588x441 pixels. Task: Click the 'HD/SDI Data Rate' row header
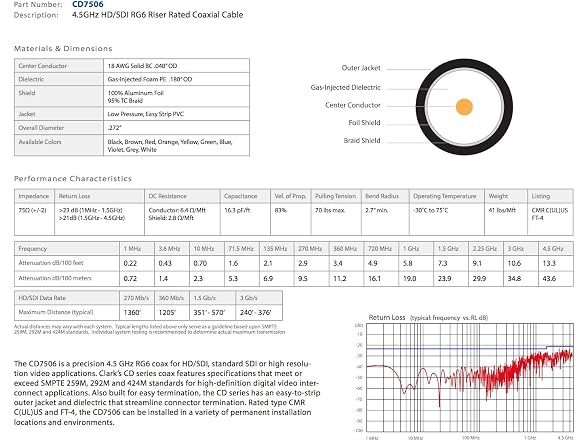click(42, 298)
